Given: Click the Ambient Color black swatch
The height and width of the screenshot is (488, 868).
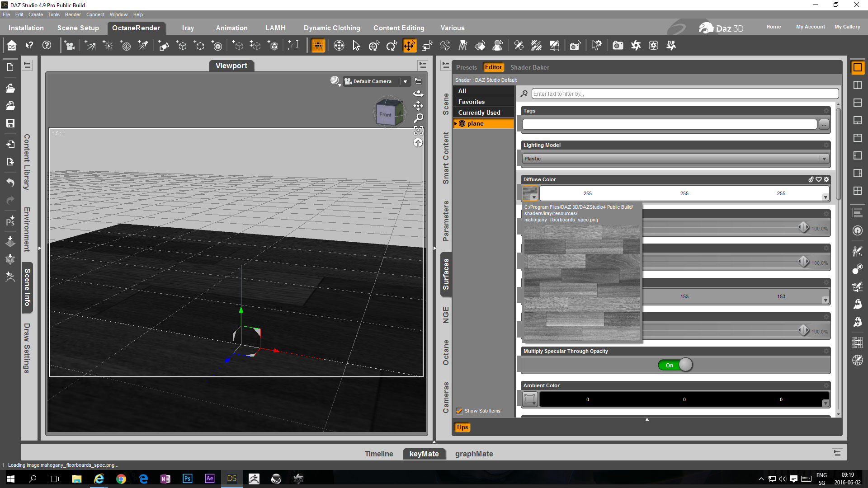Looking at the screenshot, I should point(684,399).
